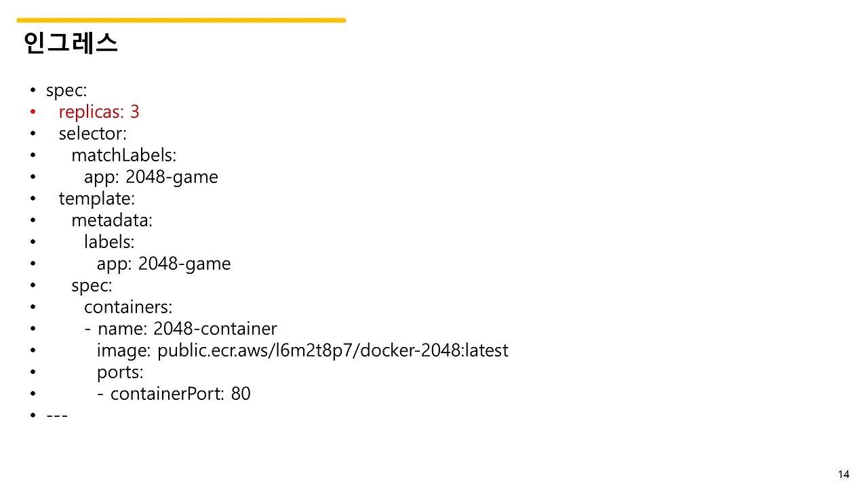Click the '---' separator line

point(57,415)
